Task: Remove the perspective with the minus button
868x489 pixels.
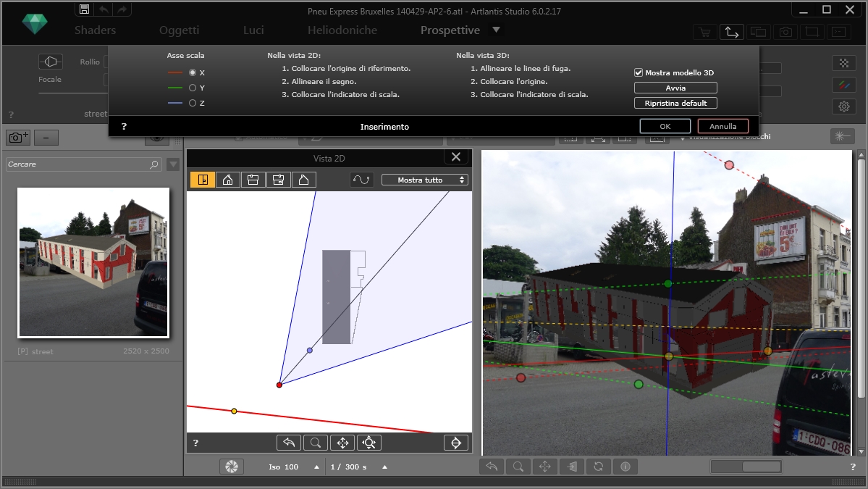Action: click(46, 138)
